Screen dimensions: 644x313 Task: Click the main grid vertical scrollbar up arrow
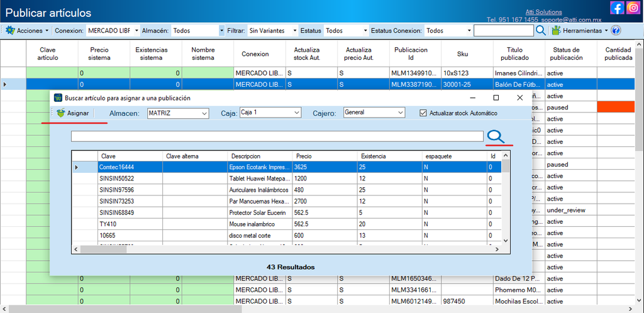pos(639,44)
